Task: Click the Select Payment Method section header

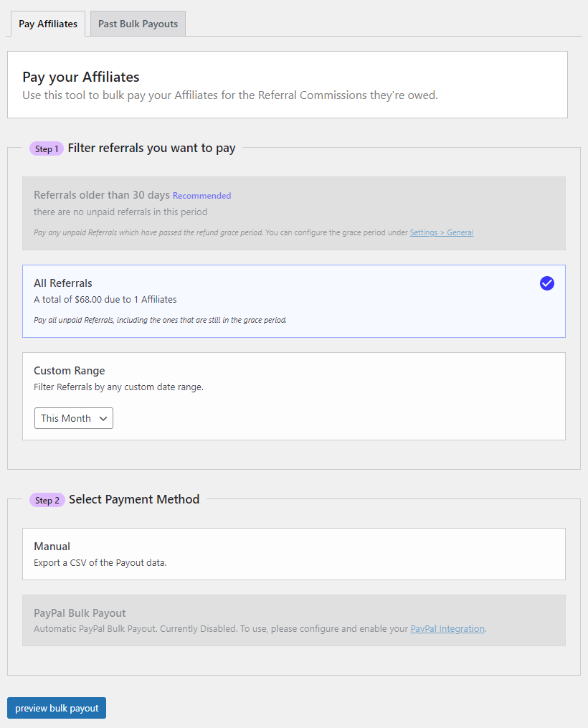Action: (x=134, y=499)
